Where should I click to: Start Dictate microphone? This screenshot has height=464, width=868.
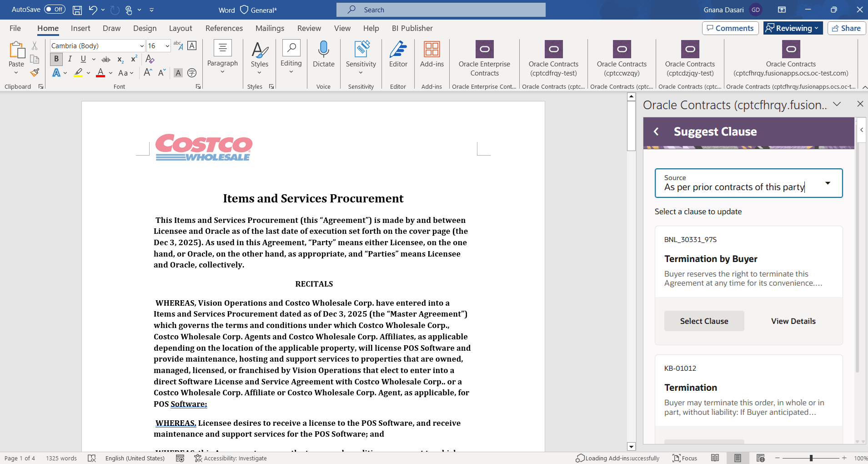click(324, 54)
